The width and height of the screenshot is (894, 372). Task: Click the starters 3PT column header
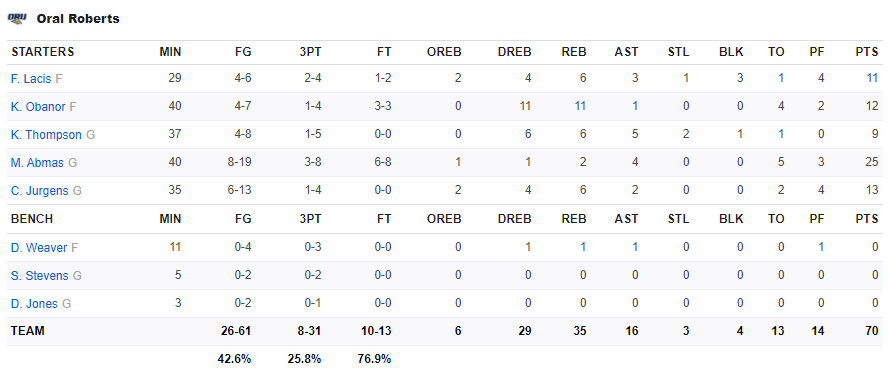[x=310, y=52]
